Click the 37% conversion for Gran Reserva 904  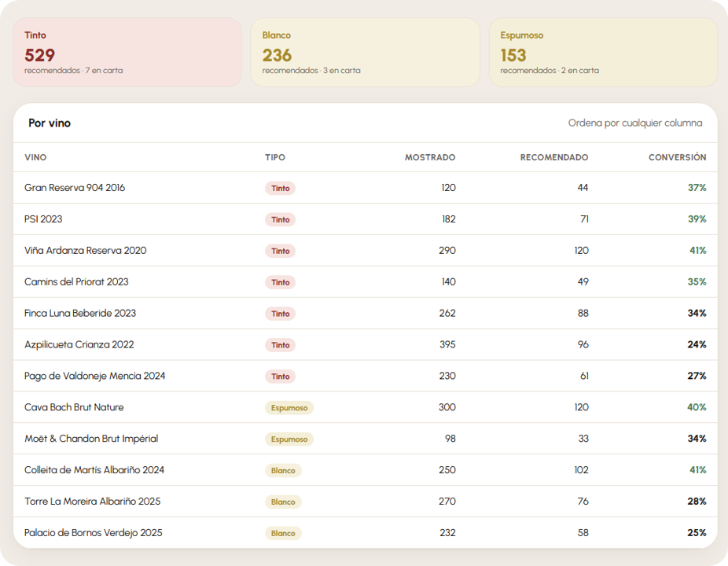(x=697, y=188)
